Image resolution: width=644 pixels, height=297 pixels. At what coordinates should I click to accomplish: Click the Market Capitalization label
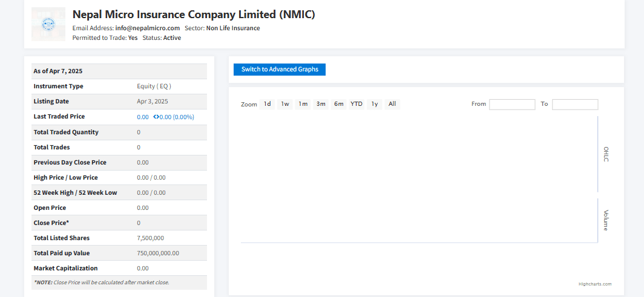click(x=66, y=269)
